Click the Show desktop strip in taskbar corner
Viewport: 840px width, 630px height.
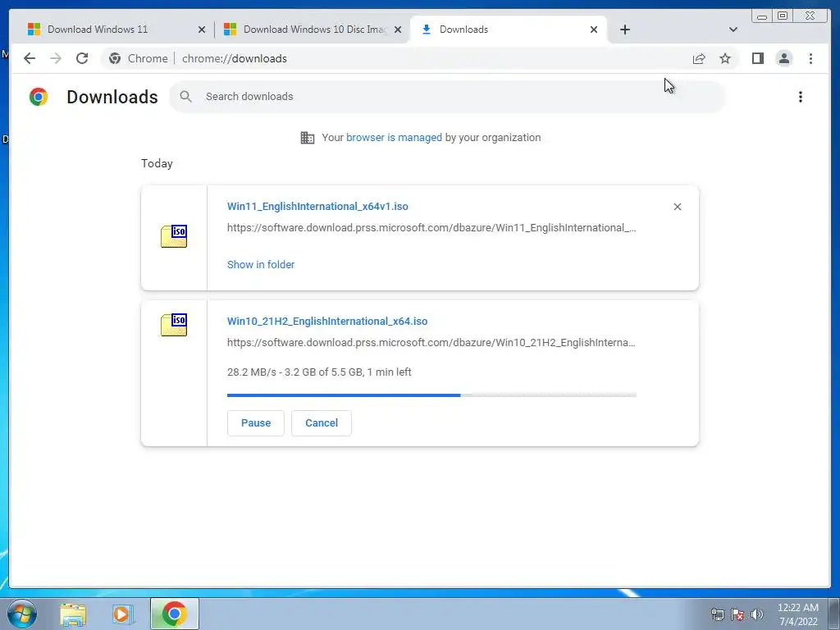click(834, 614)
